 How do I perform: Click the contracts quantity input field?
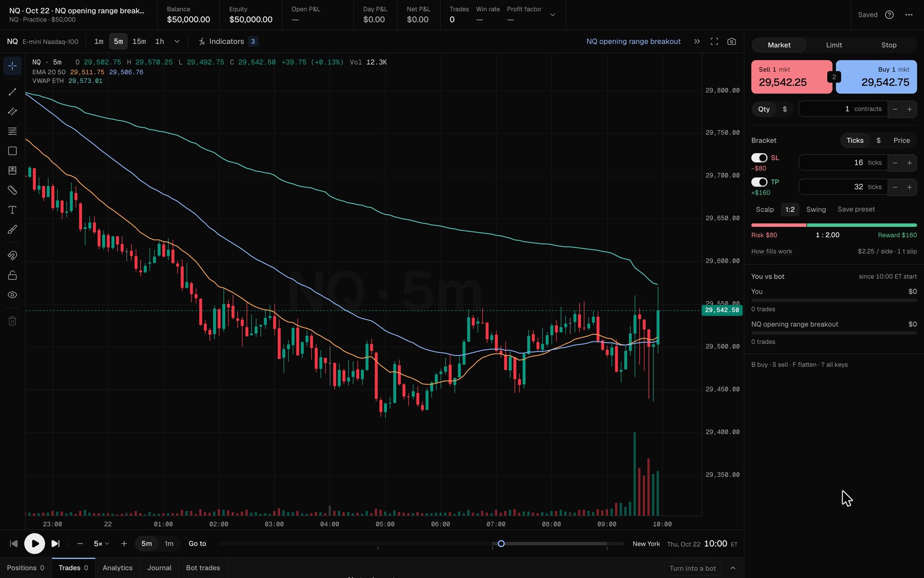click(843, 109)
